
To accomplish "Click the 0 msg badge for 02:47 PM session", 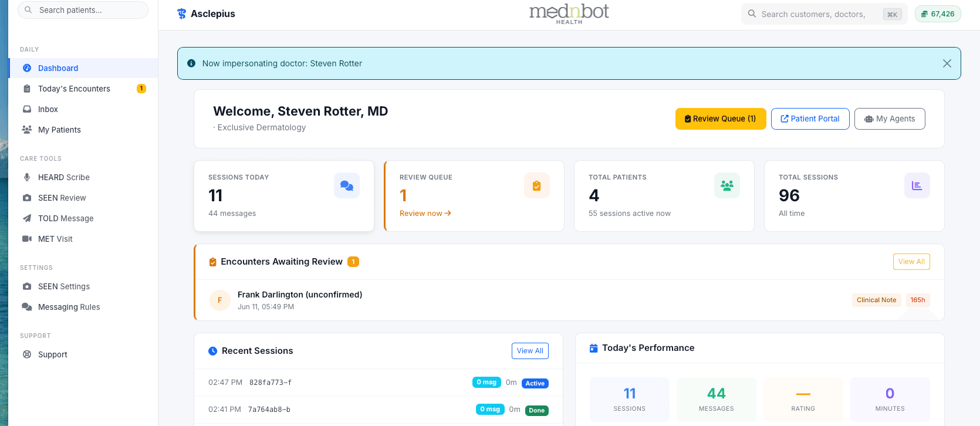I will tap(486, 382).
